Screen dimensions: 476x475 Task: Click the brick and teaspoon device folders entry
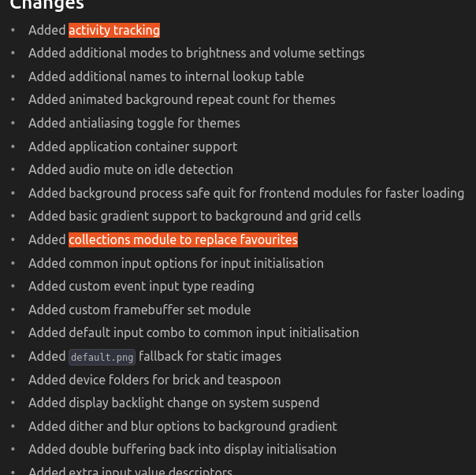154,380
